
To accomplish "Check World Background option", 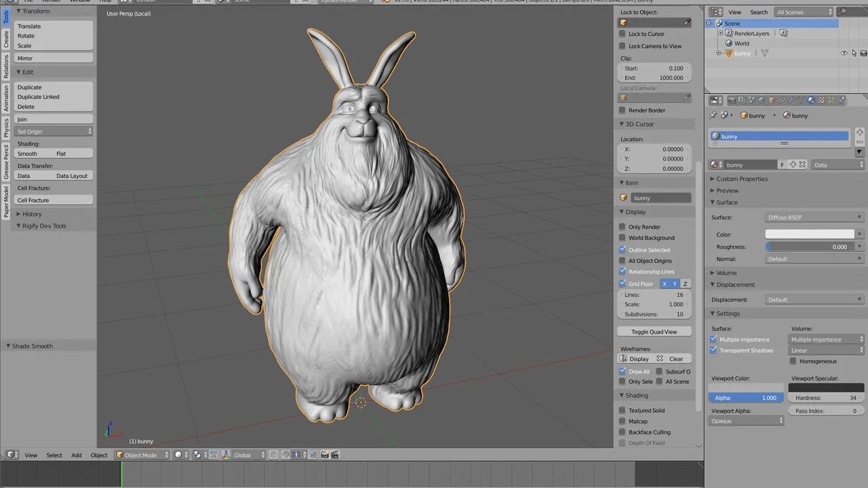I will click(x=623, y=238).
